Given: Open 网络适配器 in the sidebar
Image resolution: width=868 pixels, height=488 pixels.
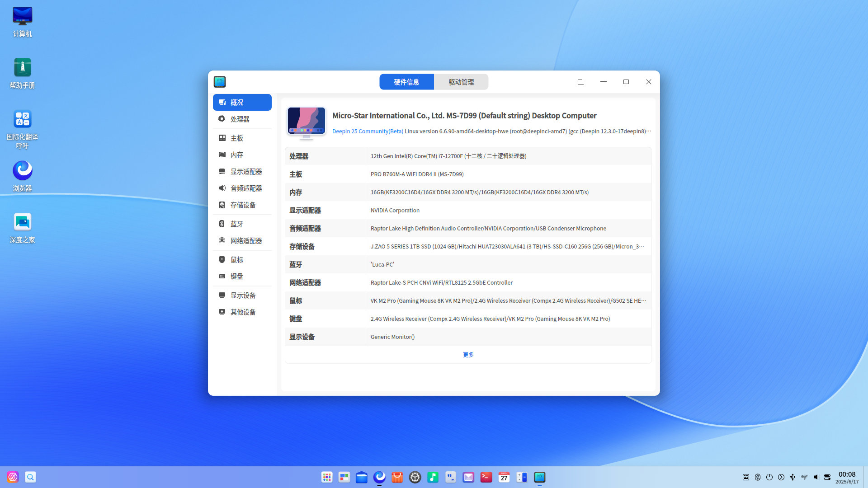Looking at the screenshot, I should click(x=242, y=241).
